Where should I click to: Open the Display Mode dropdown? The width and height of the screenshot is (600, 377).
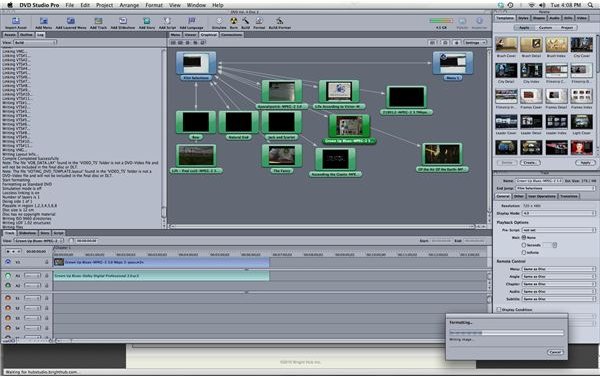[x=559, y=213]
